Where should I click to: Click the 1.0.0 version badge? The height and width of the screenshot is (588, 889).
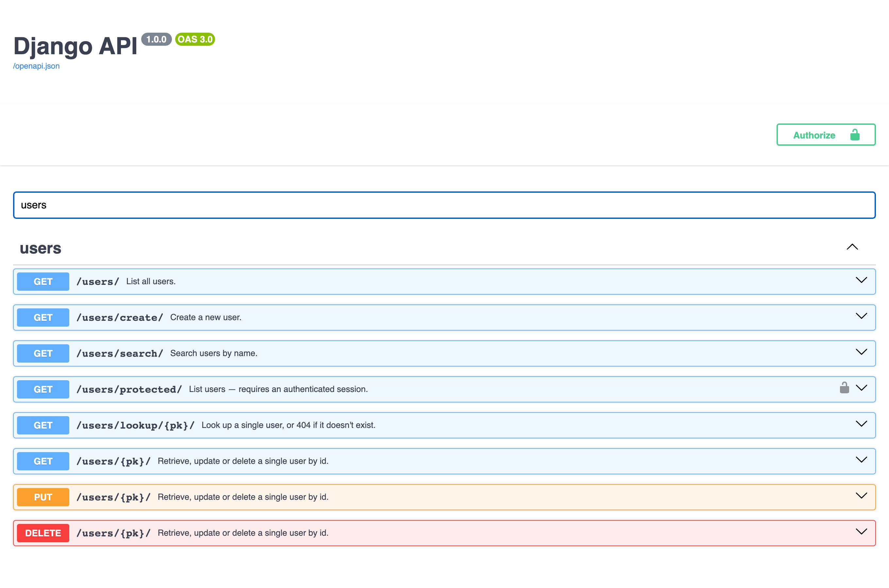[157, 40]
